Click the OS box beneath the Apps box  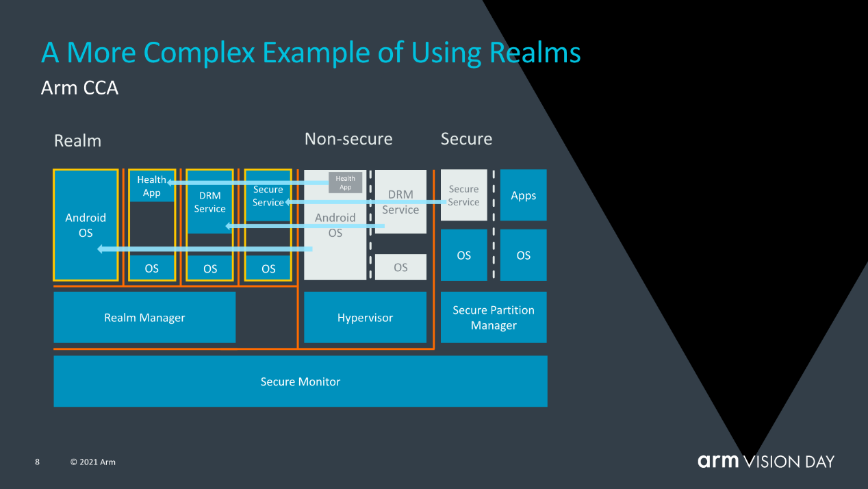524,255
